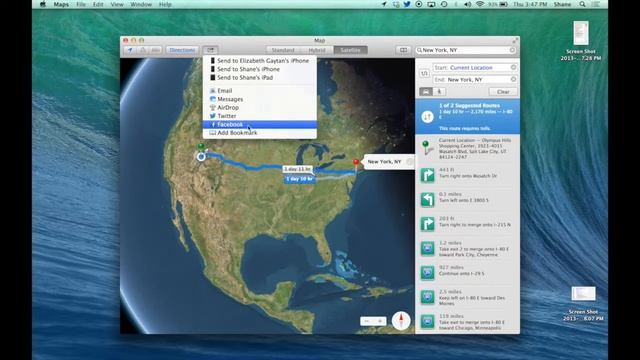Clear the search field with the X
This screenshot has width=640, height=360.
[512, 50]
